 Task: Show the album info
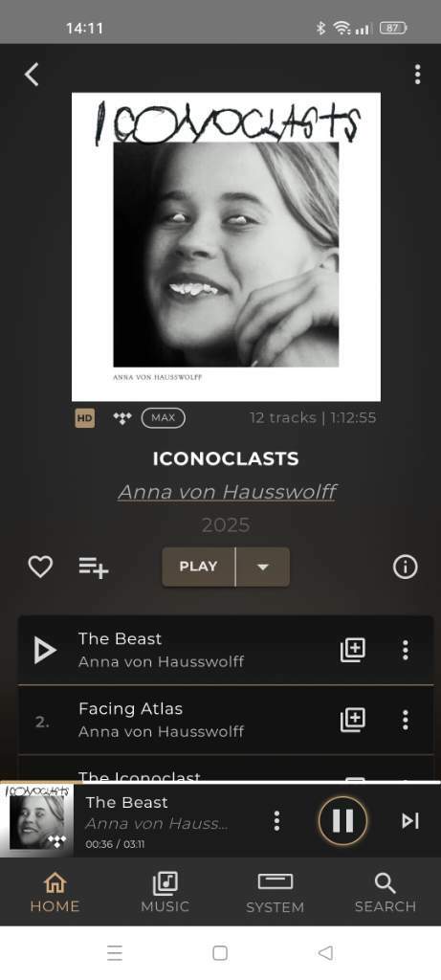point(405,567)
